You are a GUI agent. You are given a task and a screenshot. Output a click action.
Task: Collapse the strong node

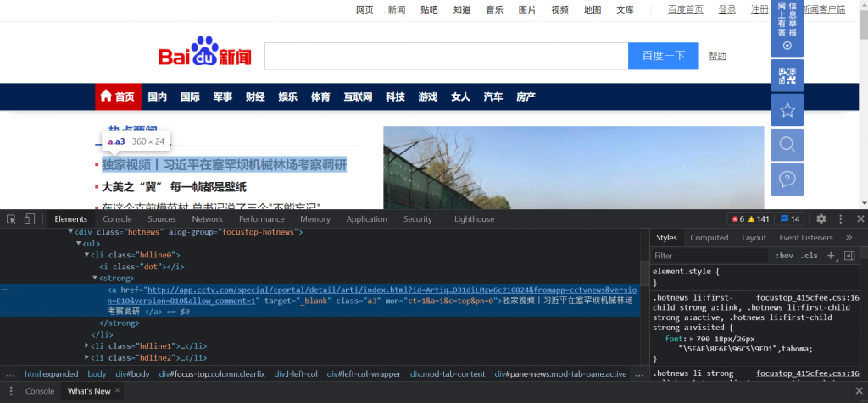click(x=95, y=278)
